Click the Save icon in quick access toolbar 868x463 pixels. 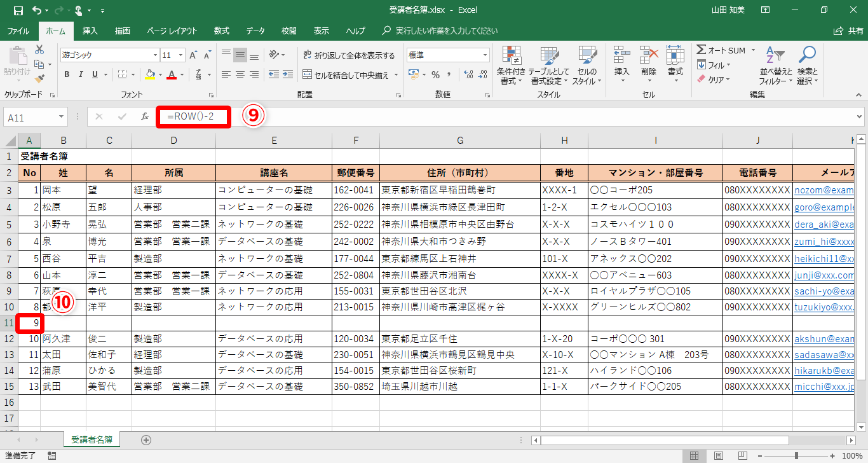point(18,11)
